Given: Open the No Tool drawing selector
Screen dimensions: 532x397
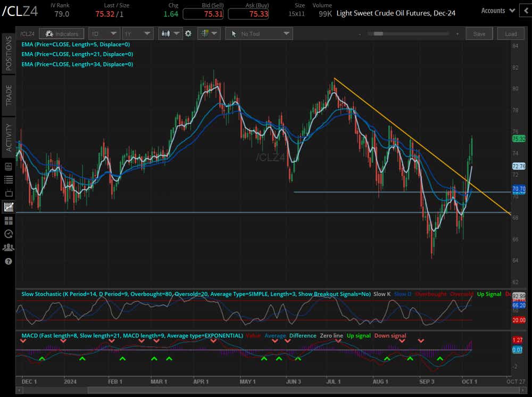Looking at the screenshot, I should click(259, 34).
